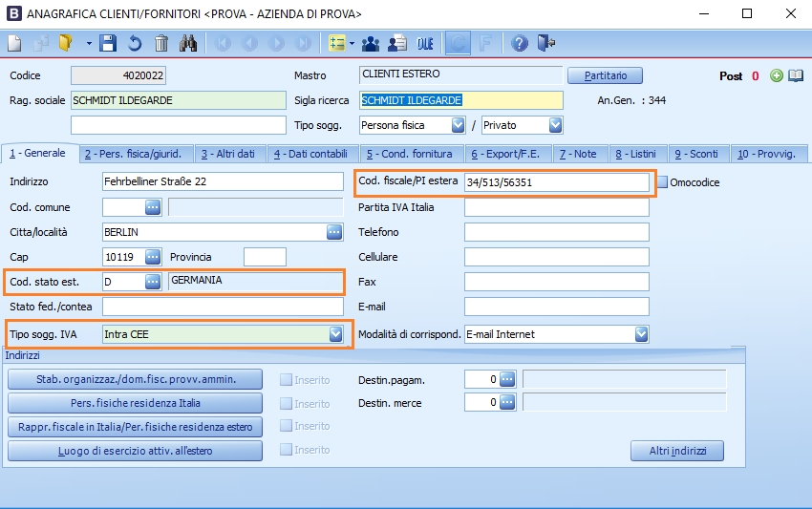Viewport: 812px width, 509px height.
Task: Open the Partitario button
Action: [x=606, y=75]
